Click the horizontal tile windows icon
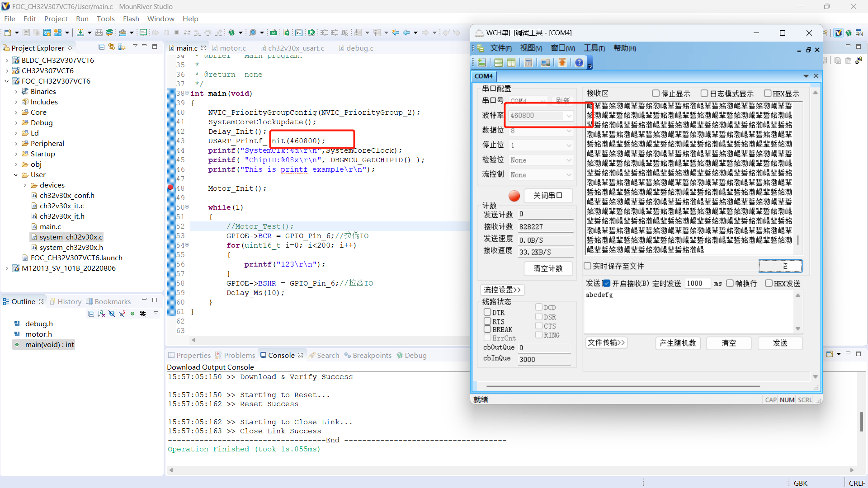The width and height of the screenshot is (868, 488). 498,62
